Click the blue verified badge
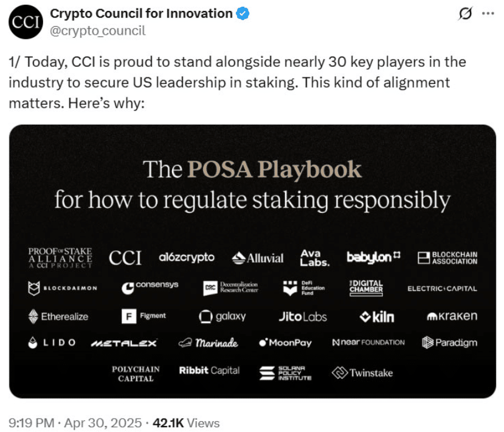 [243, 13]
